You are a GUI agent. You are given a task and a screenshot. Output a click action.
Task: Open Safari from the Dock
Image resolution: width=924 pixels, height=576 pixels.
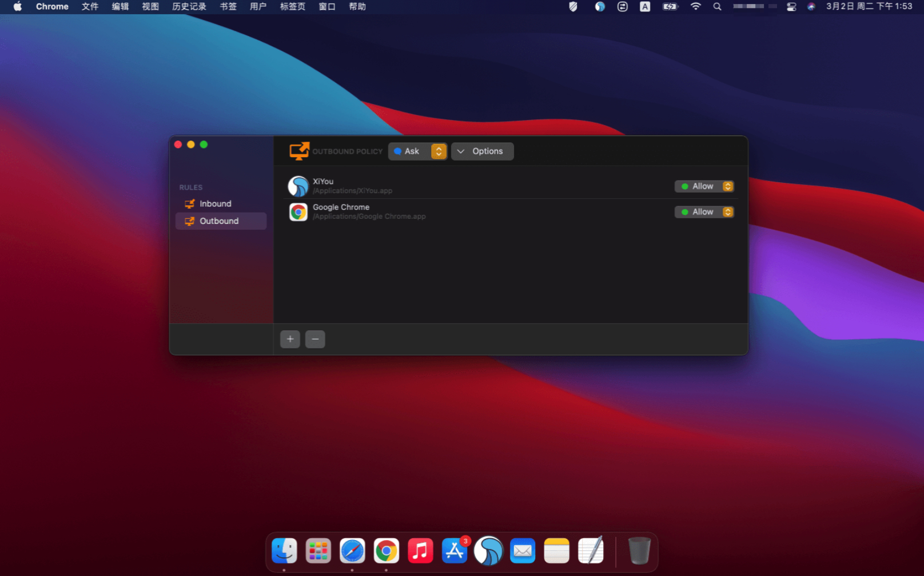pyautogui.click(x=352, y=551)
